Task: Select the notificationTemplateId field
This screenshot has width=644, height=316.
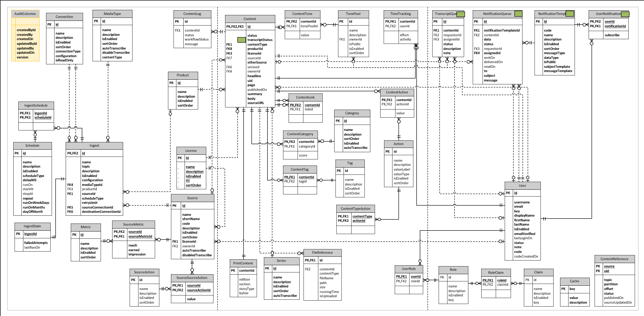Action: click(502, 31)
